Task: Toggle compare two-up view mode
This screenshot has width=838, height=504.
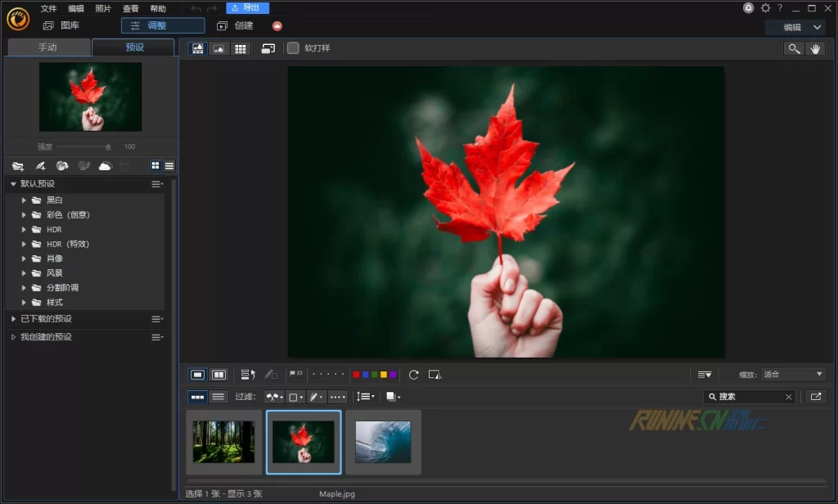Action: click(219, 375)
